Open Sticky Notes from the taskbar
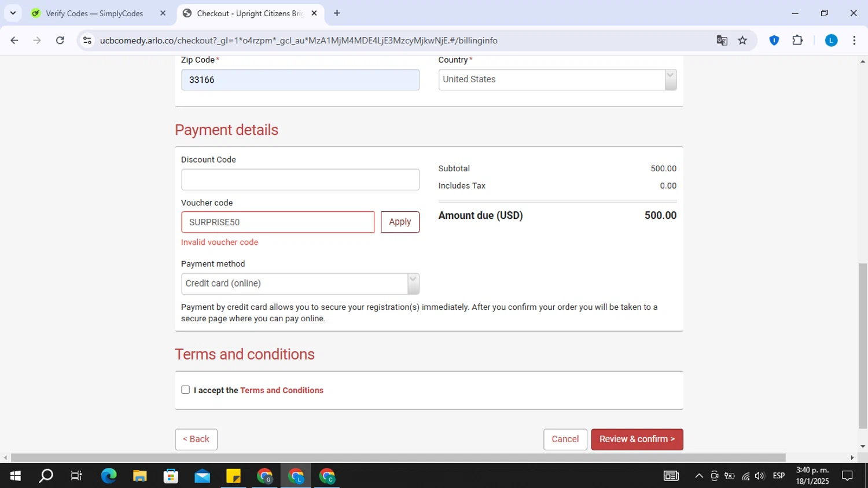Image resolution: width=868 pixels, height=488 pixels. pyautogui.click(x=234, y=476)
